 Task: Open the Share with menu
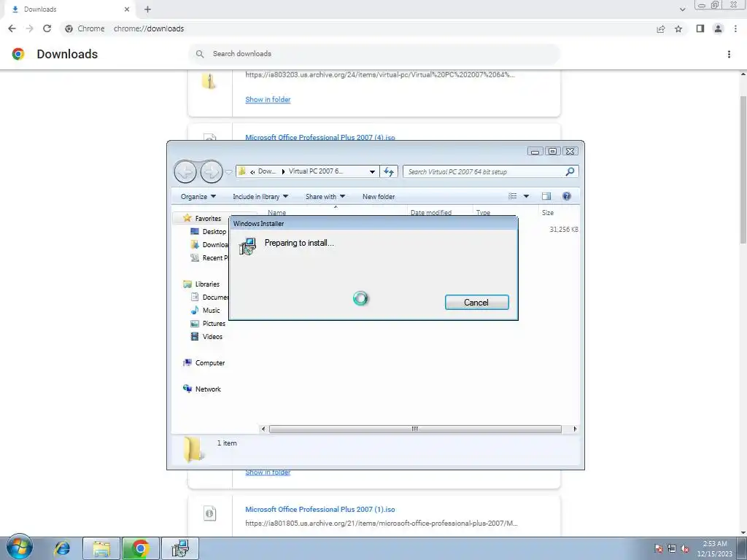(x=325, y=196)
